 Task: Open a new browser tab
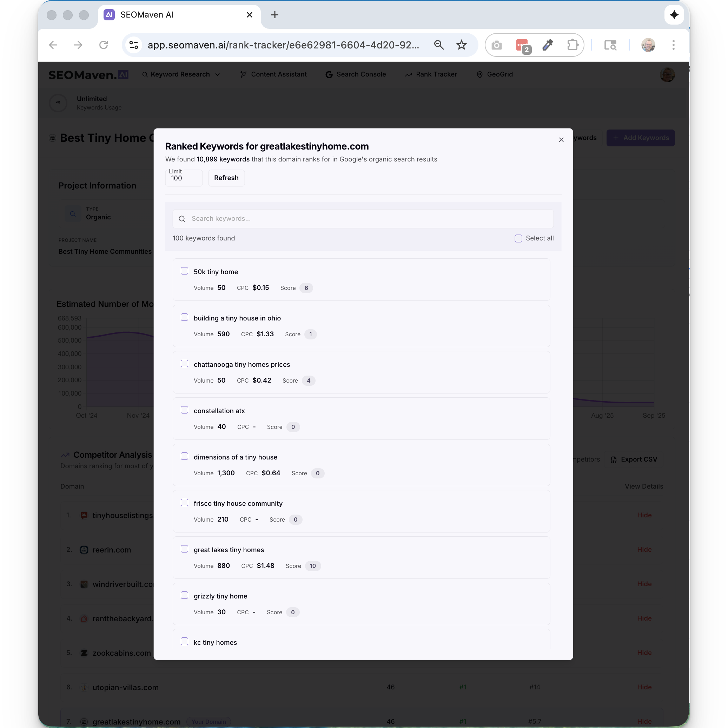275,15
